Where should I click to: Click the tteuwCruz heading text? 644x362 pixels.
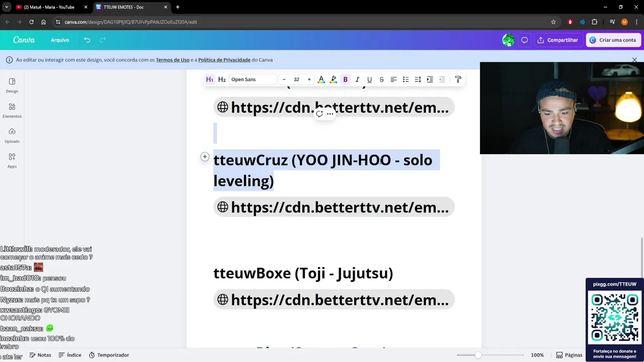tap(323, 170)
